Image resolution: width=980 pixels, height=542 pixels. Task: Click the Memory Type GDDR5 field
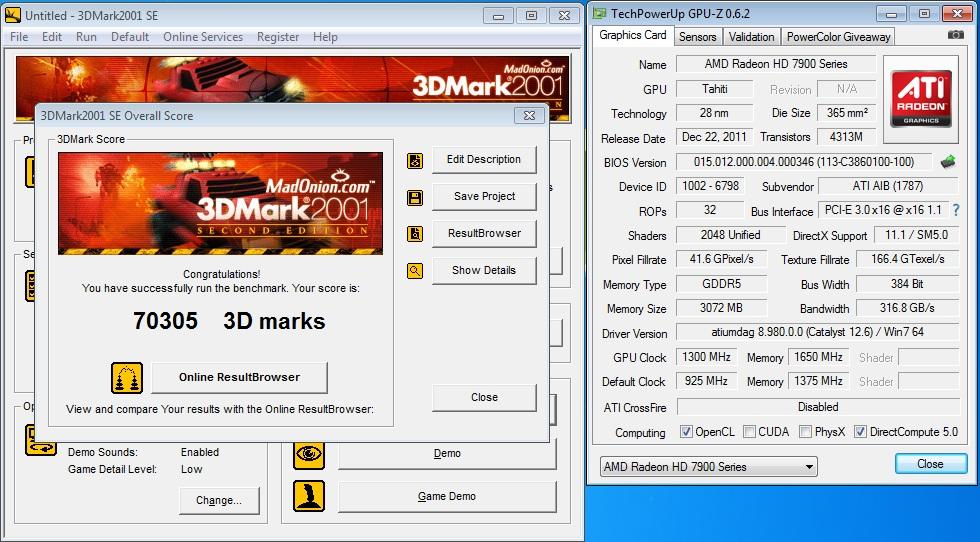coord(721,284)
